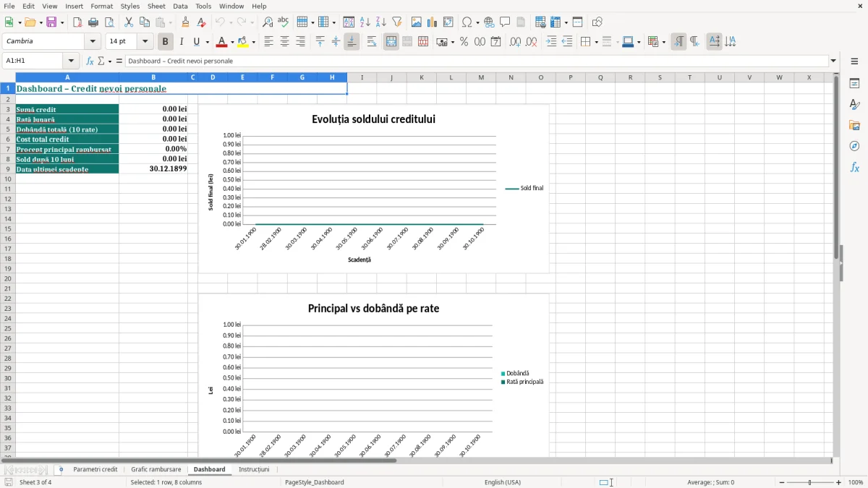The height and width of the screenshot is (488, 868).
Task: Click the zoom slider in status bar
Action: pyautogui.click(x=810, y=482)
